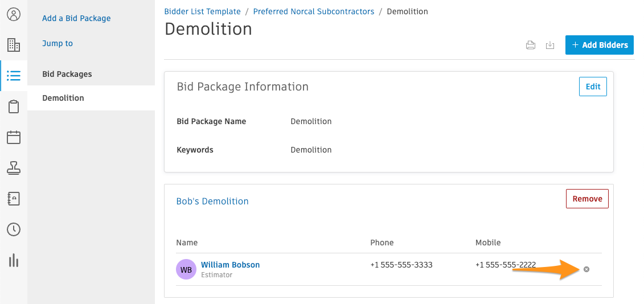Open the stamp sidebar icon
The image size is (644, 304).
(14, 167)
